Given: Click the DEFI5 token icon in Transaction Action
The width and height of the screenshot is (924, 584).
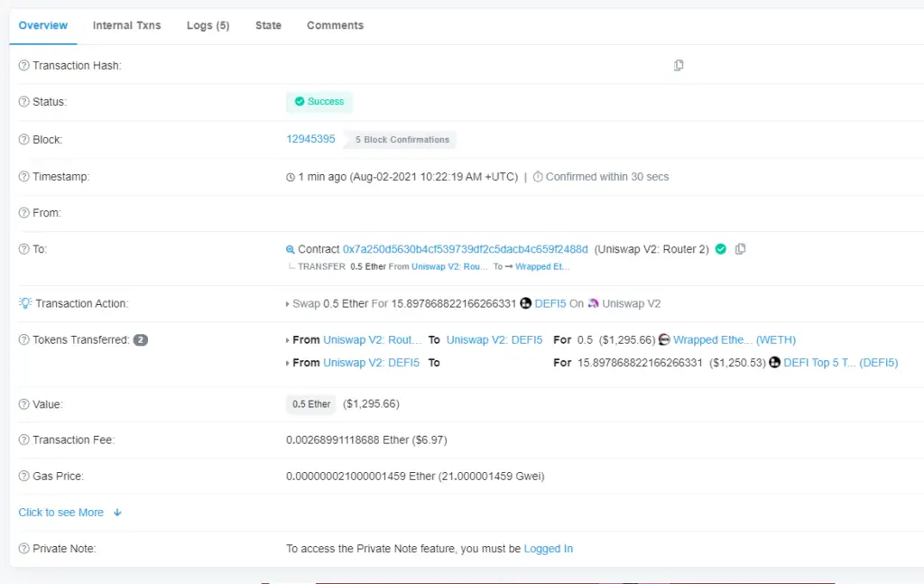Looking at the screenshot, I should coord(526,303).
